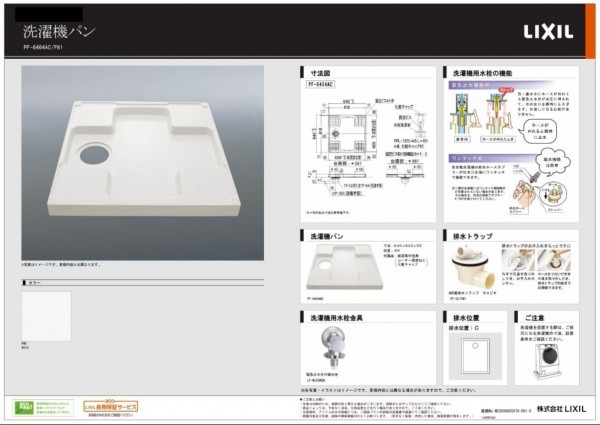Click the 洗濯機パン page title
Screen dimensions: 600x425
tap(60, 31)
